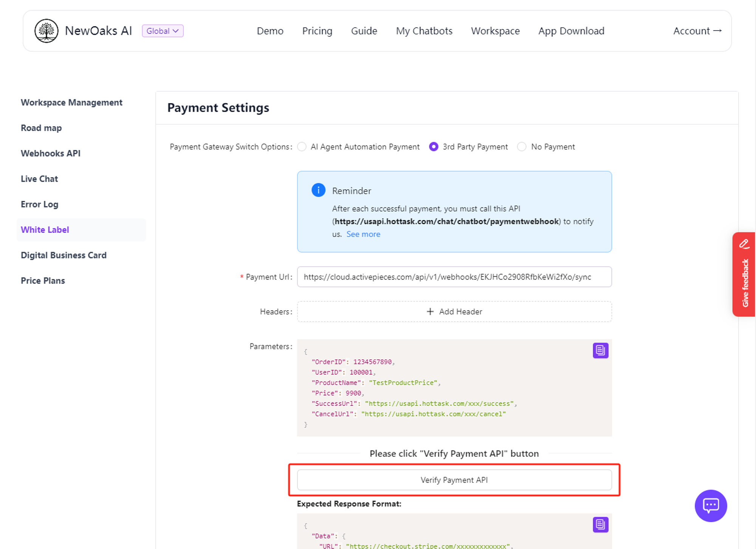The image size is (756, 549).
Task: Open the My Chatbots menu
Action: tap(424, 31)
